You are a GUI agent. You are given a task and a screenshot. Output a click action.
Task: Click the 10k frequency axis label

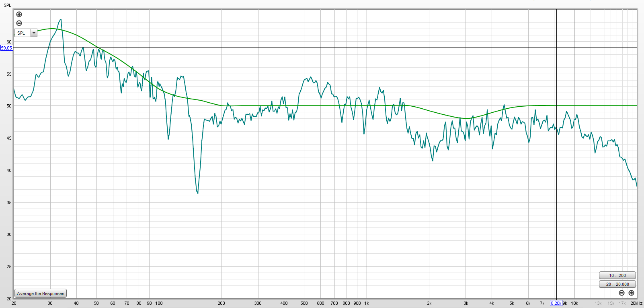coord(574,303)
